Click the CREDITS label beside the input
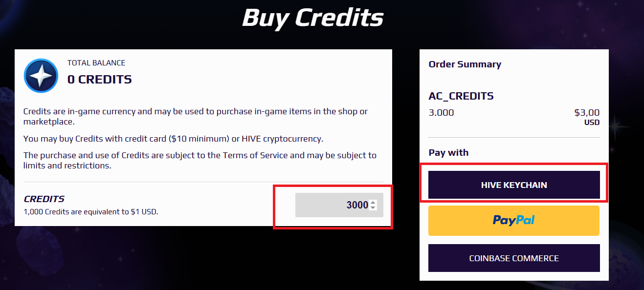 point(44,199)
